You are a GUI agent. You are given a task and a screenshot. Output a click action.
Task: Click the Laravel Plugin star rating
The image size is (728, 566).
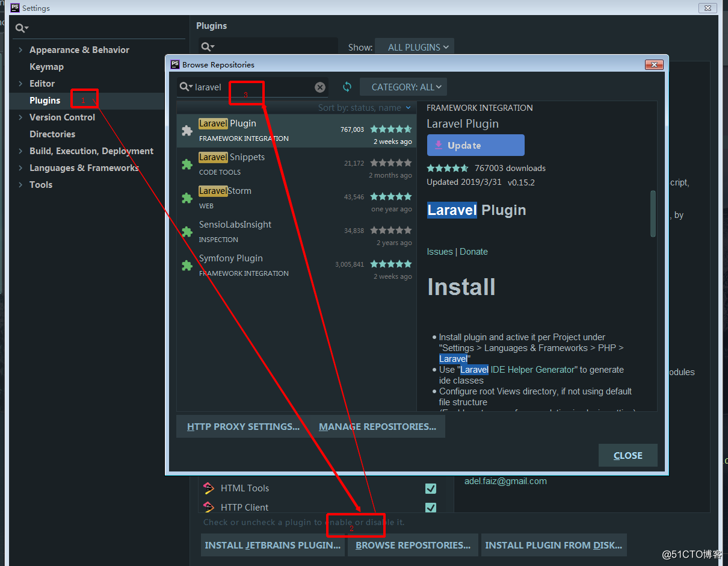click(391, 129)
